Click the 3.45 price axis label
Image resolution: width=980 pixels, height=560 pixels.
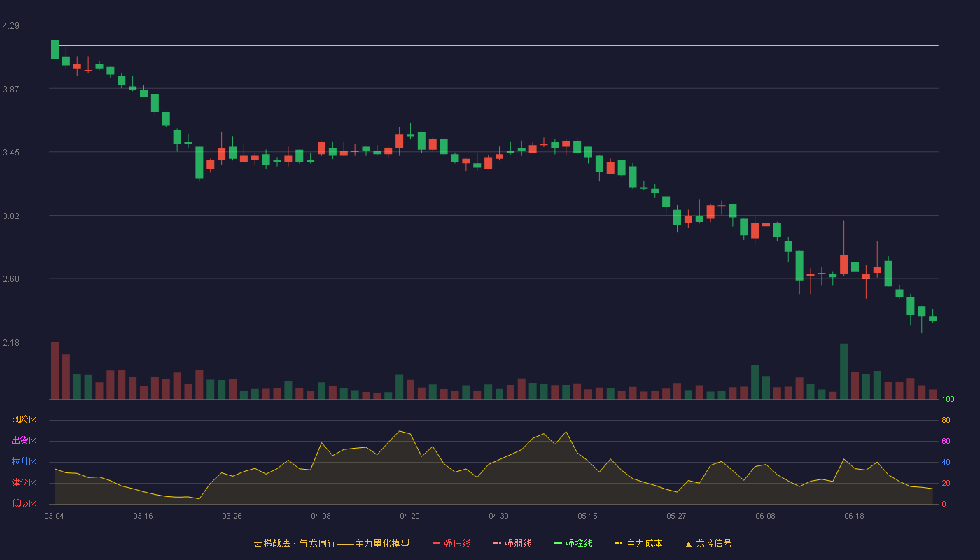point(11,153)
